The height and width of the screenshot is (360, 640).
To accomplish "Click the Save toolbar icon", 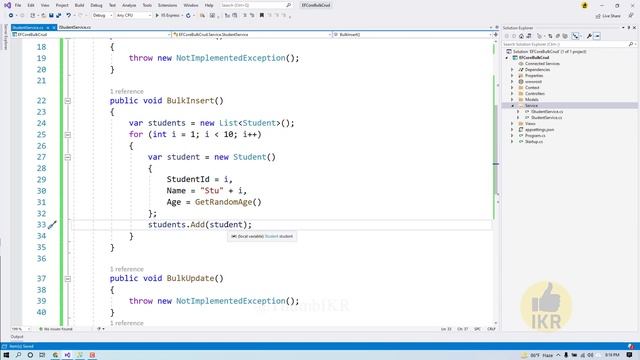I will point(51,16).
